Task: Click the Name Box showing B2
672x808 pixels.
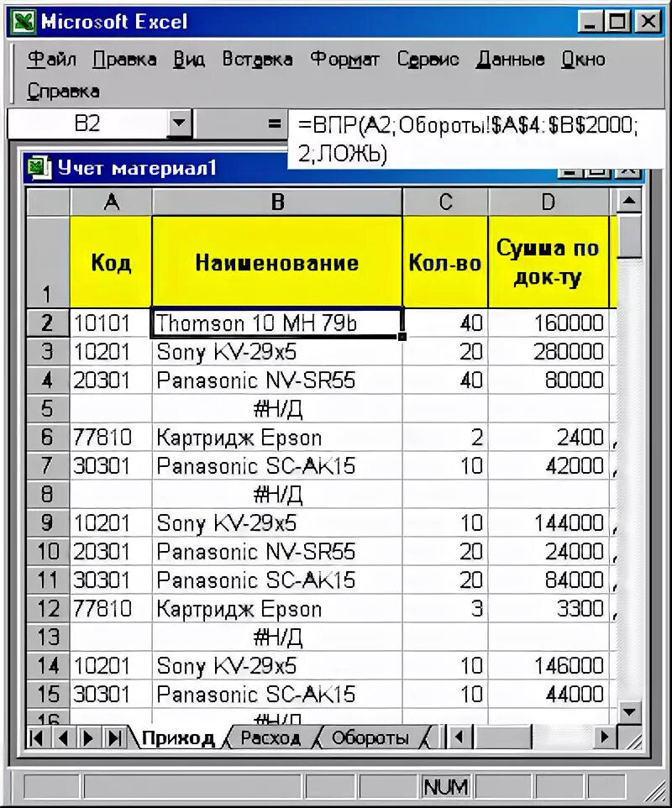Action: [87, 123]
